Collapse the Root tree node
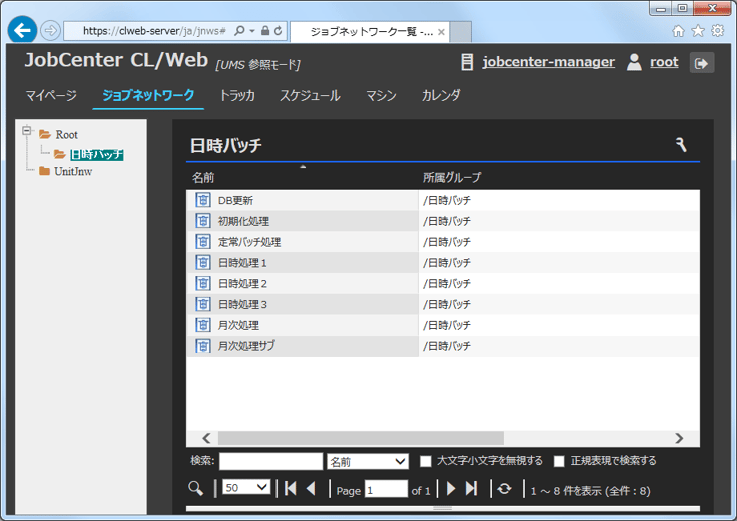Image resolution: width=737 pixels, height=521 pixels. point(27,130)
